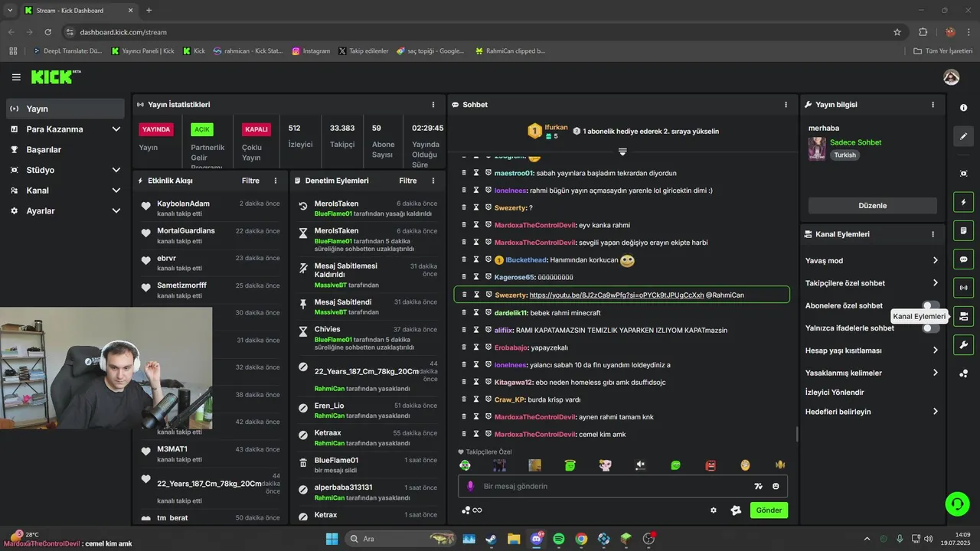Click the shield icon on Craw_KP's message
The image size is (980, 551).
pos(488,399)
